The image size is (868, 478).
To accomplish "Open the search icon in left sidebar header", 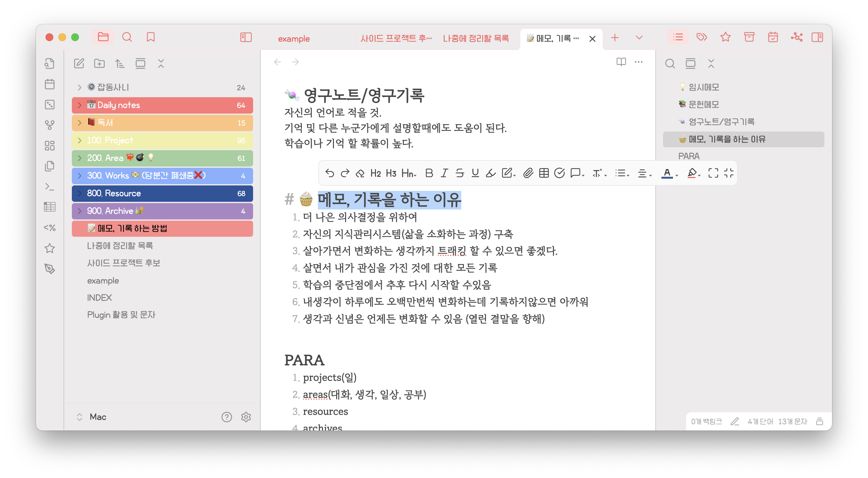I will [x=127, y=37].
